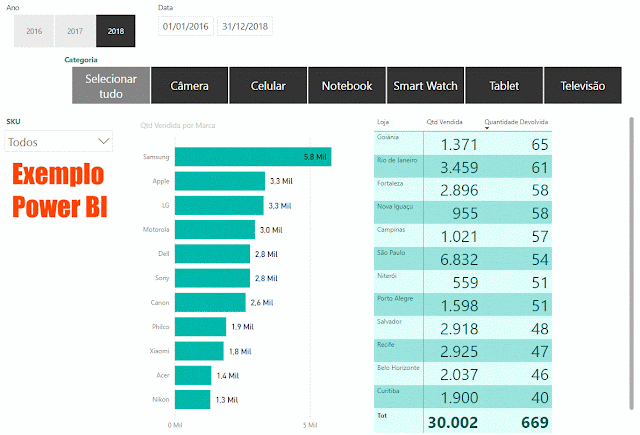Click the Campinas store row label
The width and height of the screenshot is (640, 435).
pos(391,230)
